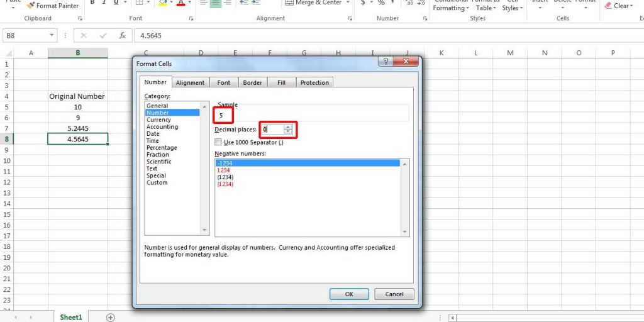
Task: Open the accounting format dropdown arrow
Action: click(372, 3)
